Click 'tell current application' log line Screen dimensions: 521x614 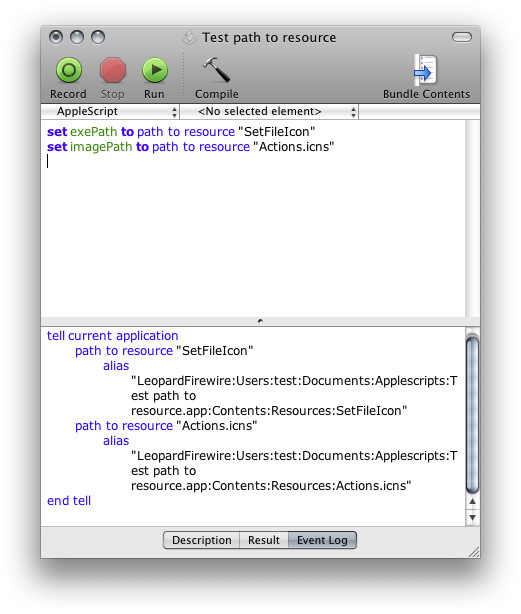(113, 336)
